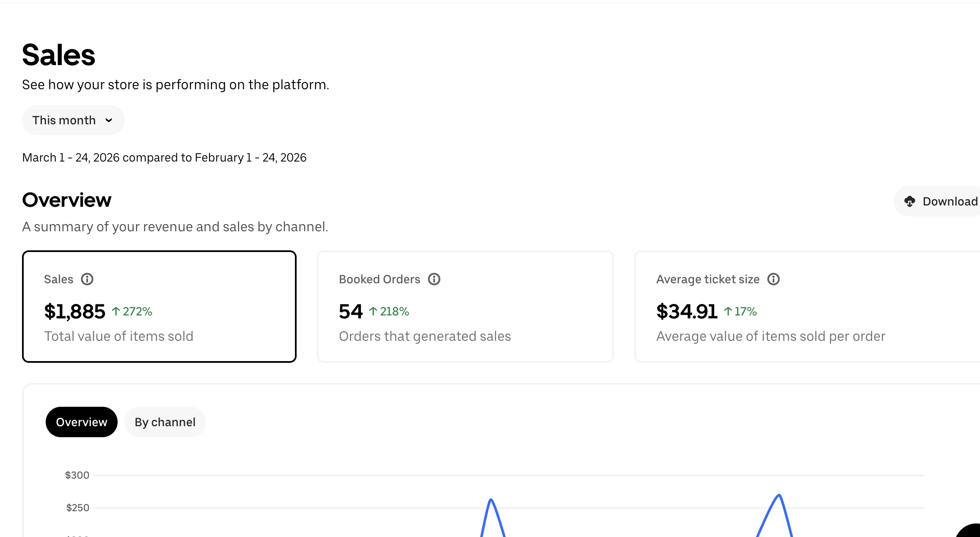This screenshot has height=537, width=980.
Task: Click green up arrow beside 17%
Action: (x=728, y=312)
